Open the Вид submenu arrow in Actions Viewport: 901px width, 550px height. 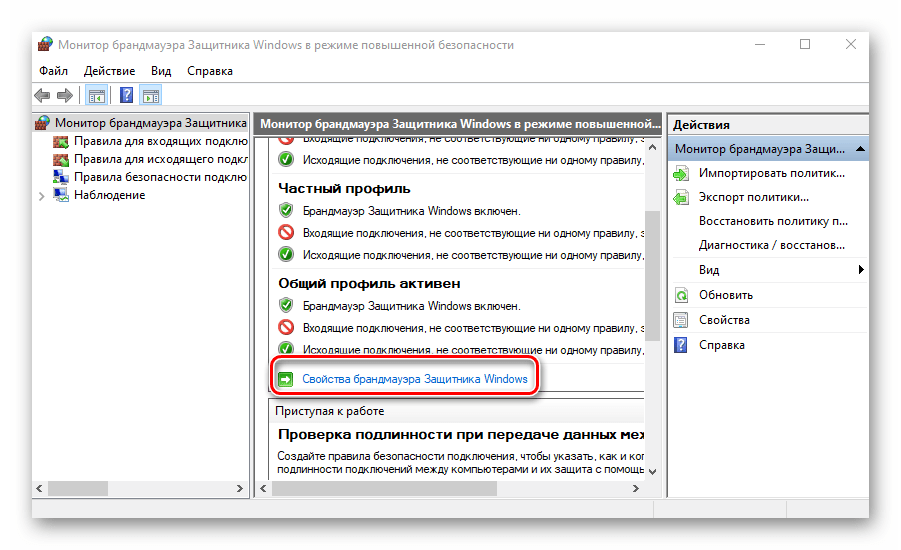[861, 270]
